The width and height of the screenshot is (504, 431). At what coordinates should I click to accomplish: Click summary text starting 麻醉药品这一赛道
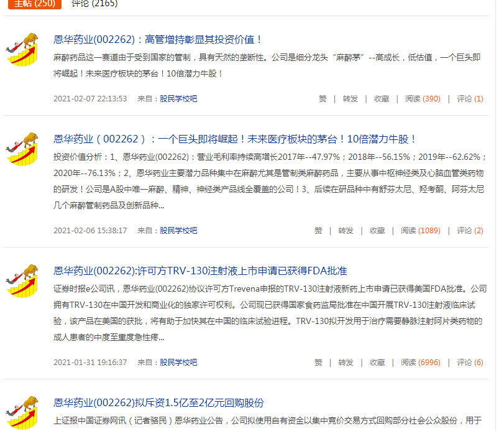click(x=267, y=66)
